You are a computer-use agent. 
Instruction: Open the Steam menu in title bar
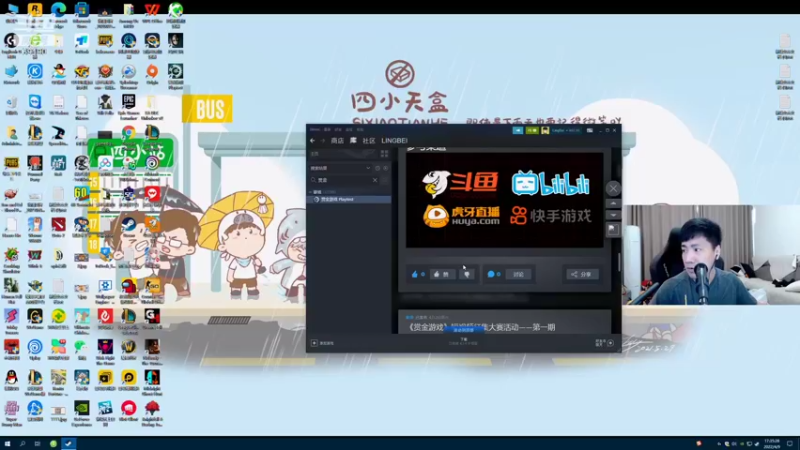(315, 130)
